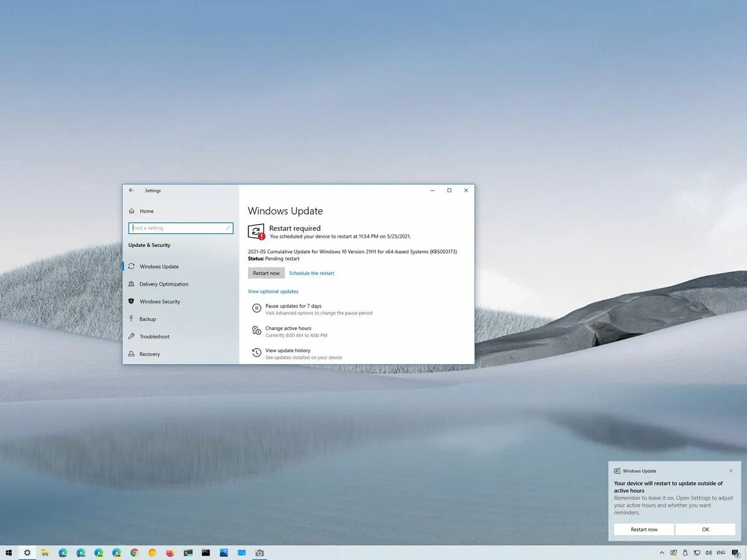Open Backup settings
Viewport: 747px width, 560px height.
pos(149,319)
